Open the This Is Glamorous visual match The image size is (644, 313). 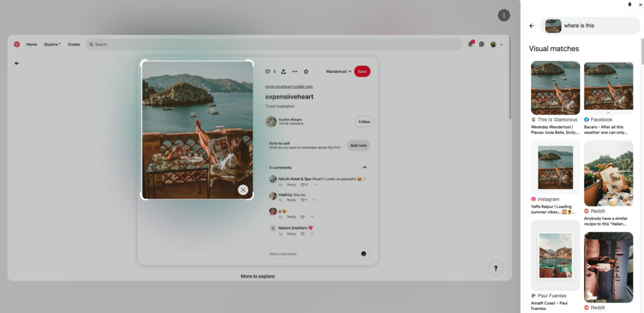[555, 88]
